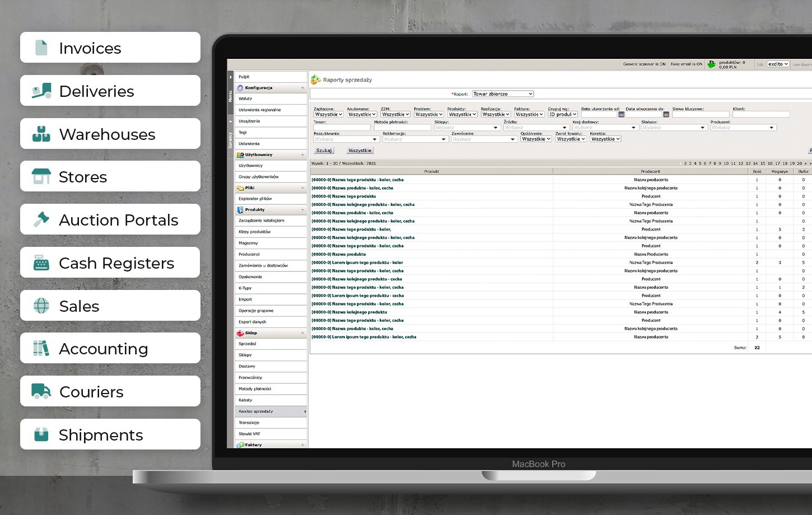Viewport: 812px width, 515px height.
Task: Open the Raport Towar zbiorczo dropdown
Action: coord(502,93)
